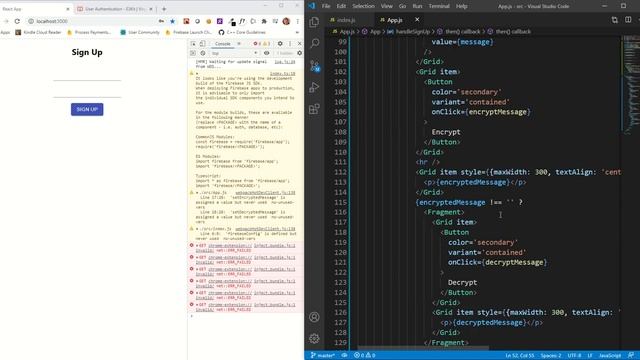Switch to the index.js editor tab
Screen dimensions: 640x360
(346, 20)
